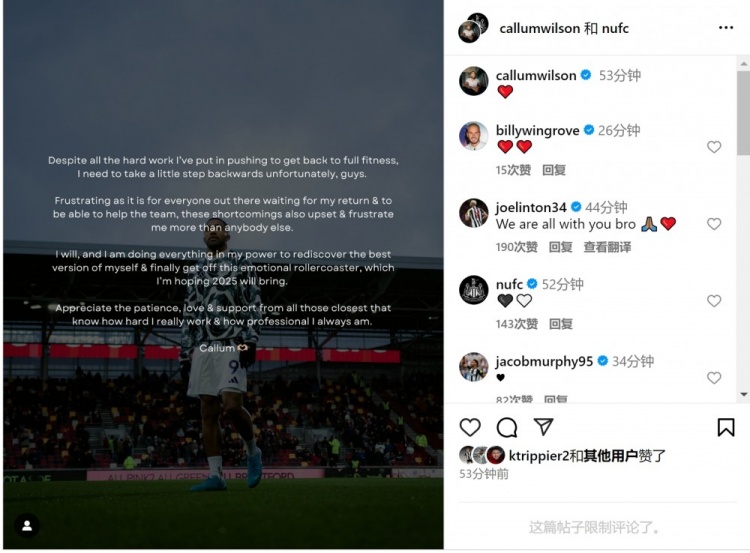
Task: Click comments scroll up arrow
Action: tap(744, 64)
